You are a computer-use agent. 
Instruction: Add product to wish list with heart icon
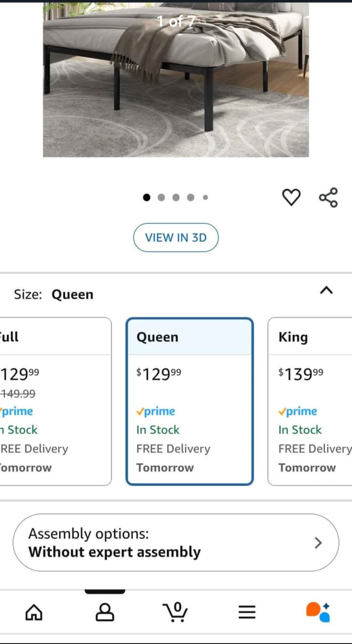pyautogui.click(x=291, y=197)
